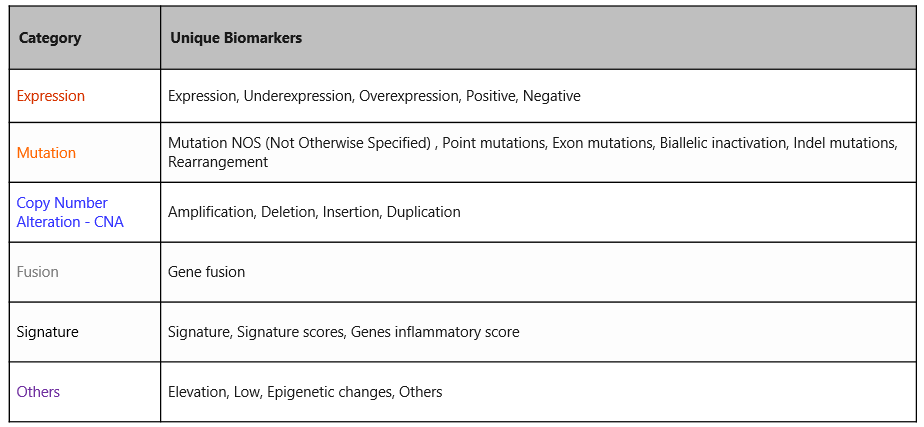The image size is (924, 427).
Task: Click the Unique Biomarkers column header
Action: tap(236, 38)
